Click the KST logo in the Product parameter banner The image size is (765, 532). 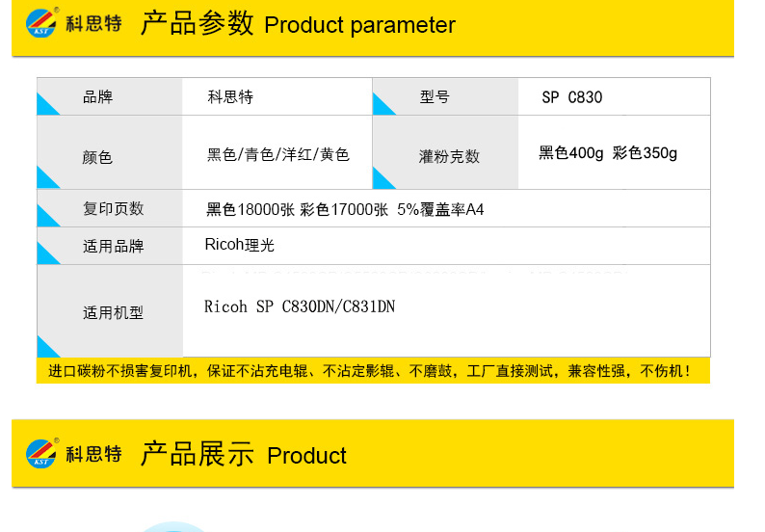click(x=42, y=23)
